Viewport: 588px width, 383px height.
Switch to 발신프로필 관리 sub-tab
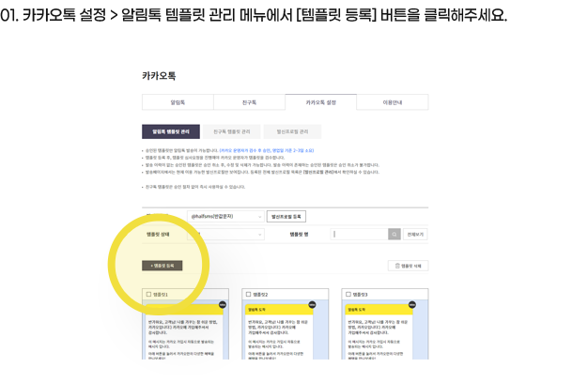pos(292,132)
